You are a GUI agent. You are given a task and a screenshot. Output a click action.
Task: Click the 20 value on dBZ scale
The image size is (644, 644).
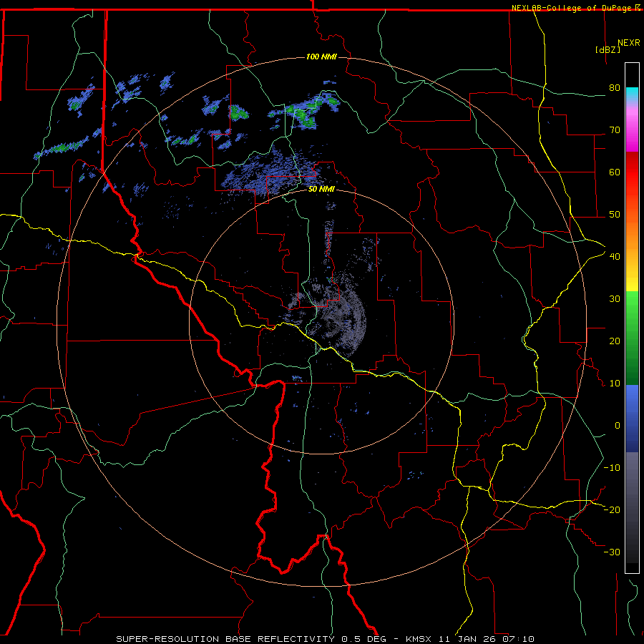point(615,341)
